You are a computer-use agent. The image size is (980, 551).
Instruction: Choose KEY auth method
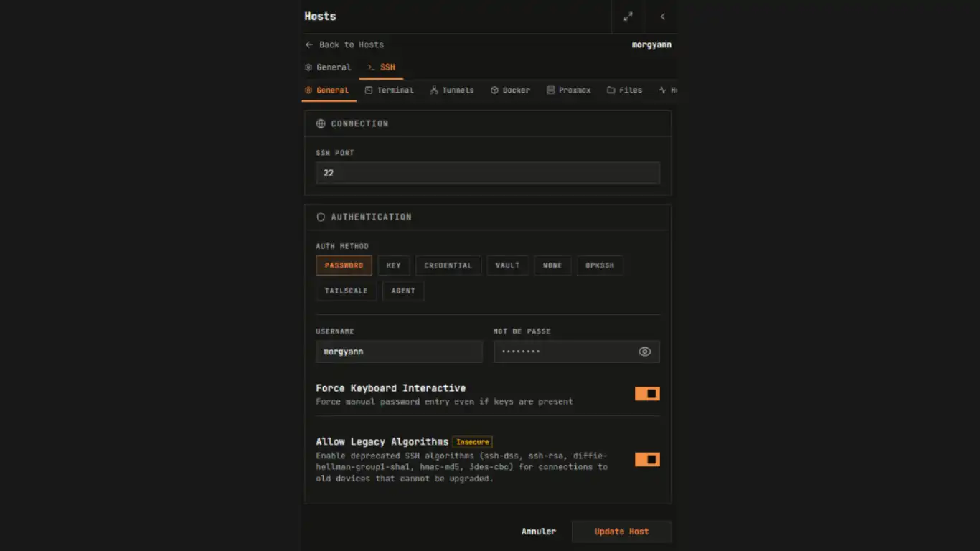click(x=394, y=265)
